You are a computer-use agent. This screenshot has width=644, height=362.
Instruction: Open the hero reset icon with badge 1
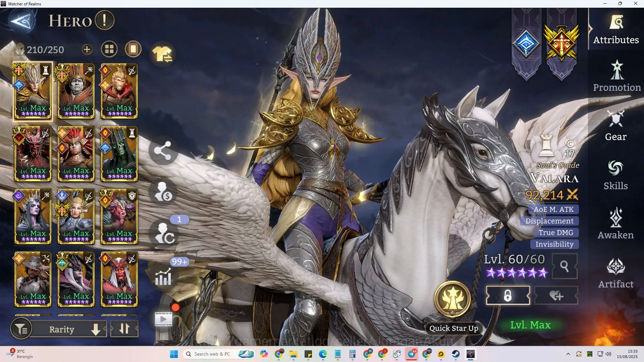[165, 233]
